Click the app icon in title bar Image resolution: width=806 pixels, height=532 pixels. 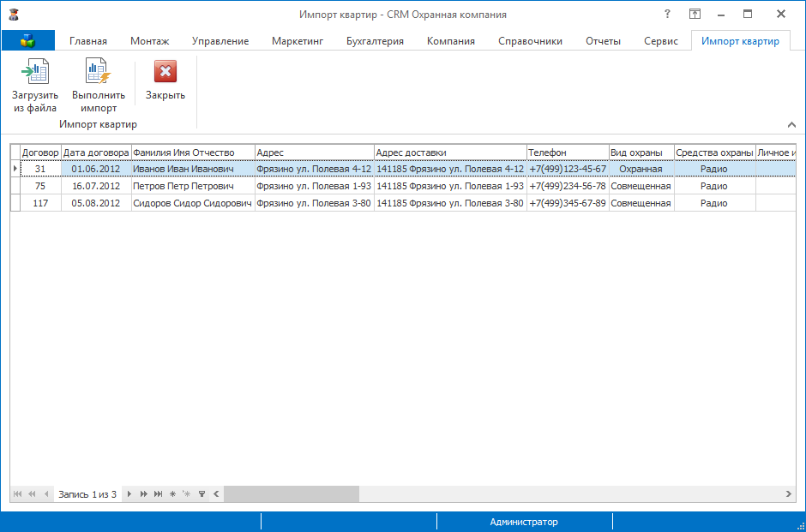14,15
